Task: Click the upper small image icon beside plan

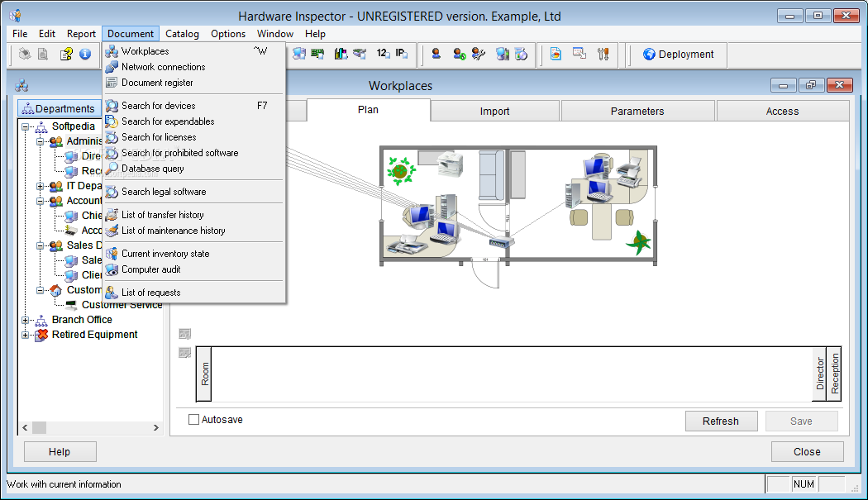Action: [x=185, y=334]
